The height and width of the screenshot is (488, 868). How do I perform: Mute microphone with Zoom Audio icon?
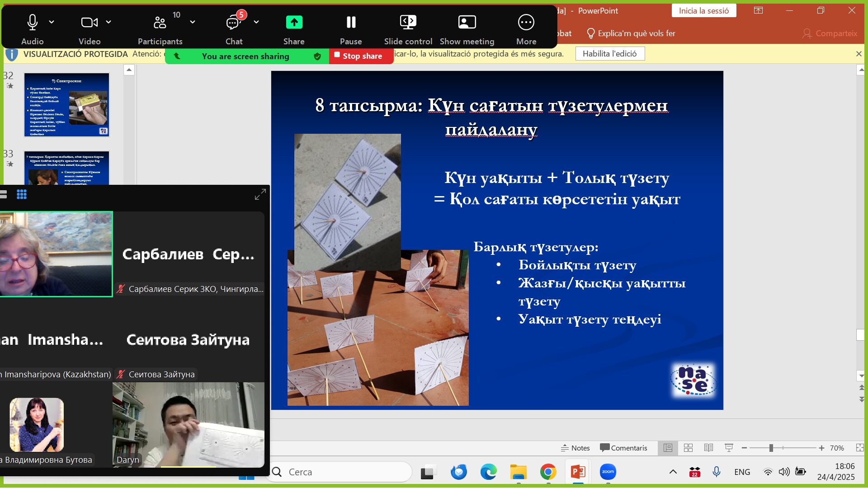(32, 23)
